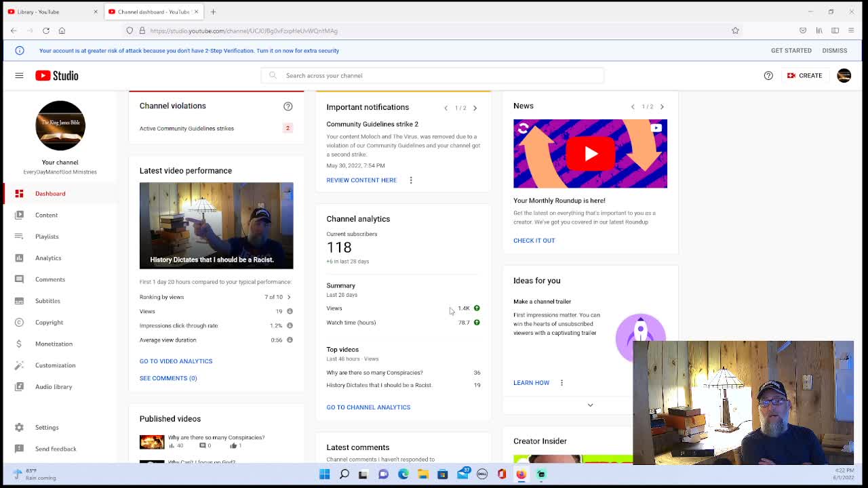868x488 pixels.
Task: Show next News item
Action: point(662,106)
